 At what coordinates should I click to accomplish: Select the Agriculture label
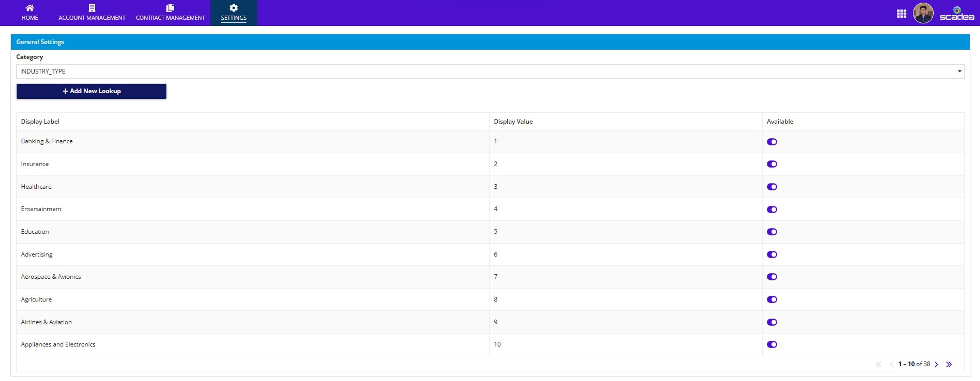(36, 299)
